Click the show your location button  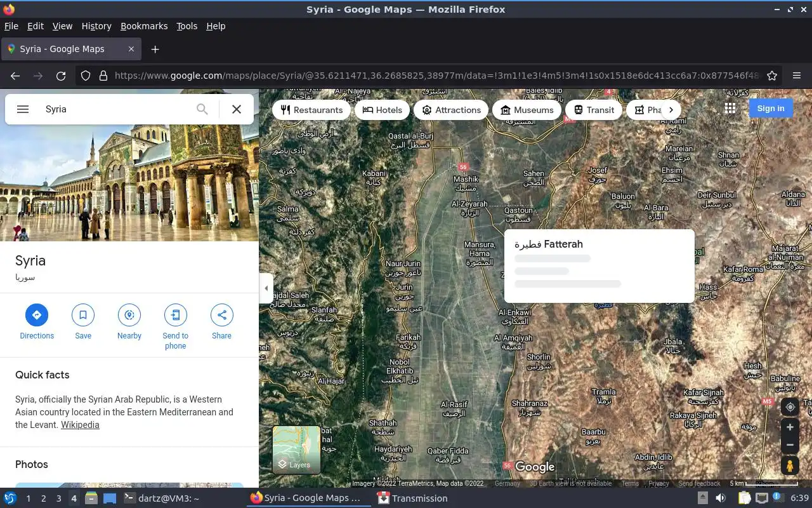[x=790, y=407]
